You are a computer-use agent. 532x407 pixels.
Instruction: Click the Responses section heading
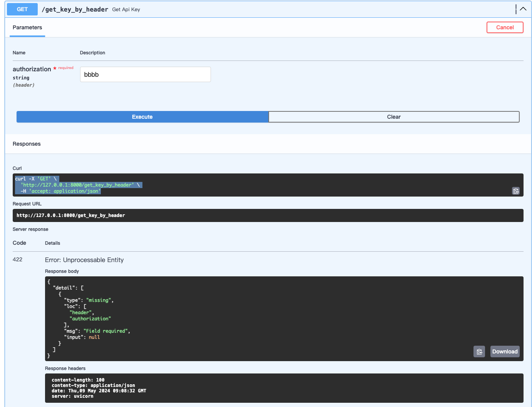tap(27, 144)
